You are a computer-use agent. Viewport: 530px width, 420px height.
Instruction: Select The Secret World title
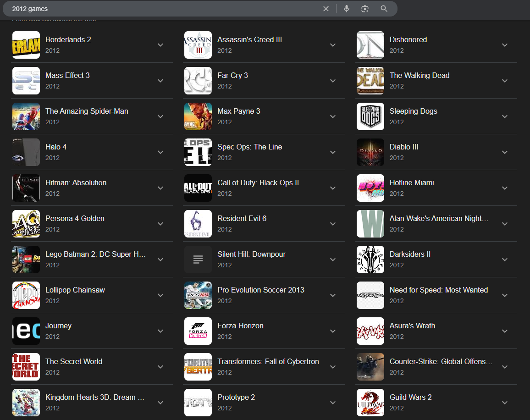(x=74, y=361)
